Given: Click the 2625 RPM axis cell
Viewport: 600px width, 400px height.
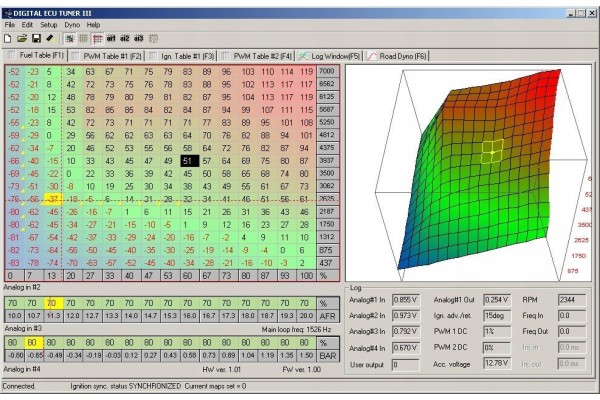Looking at the screenshot, I should click(x=328, y=199).
